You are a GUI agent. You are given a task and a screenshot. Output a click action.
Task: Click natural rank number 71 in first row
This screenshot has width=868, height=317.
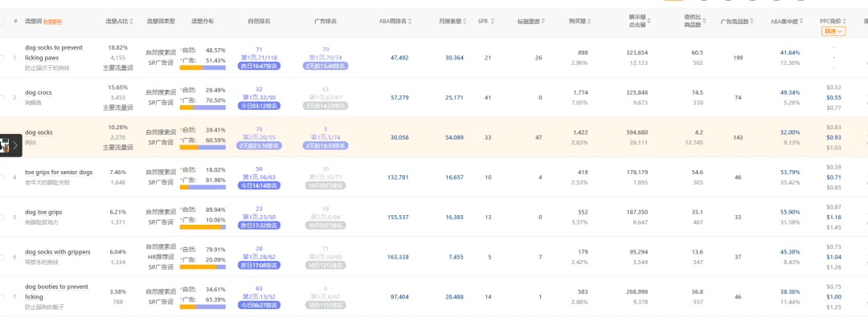[259, 49]
